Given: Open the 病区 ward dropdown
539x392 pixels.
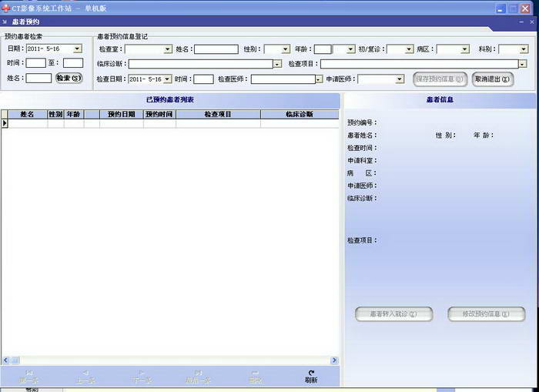Looking at the screenshot, I should click(x=465, y=49).
